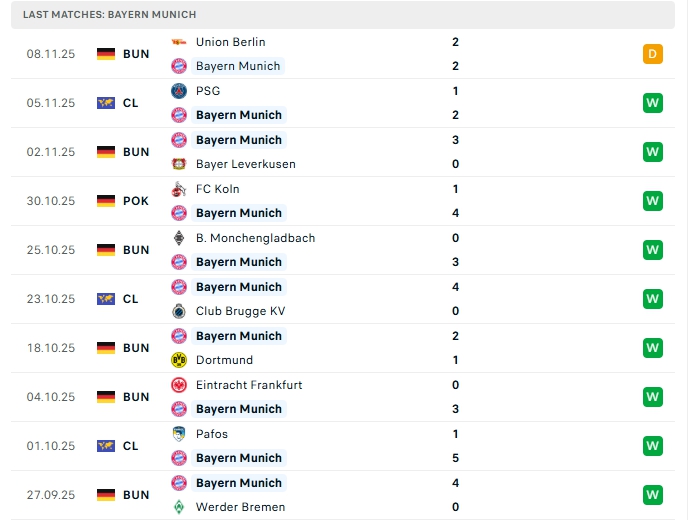Screen dimensions: 688x520
Task: Click the PSG club logo
Action: pyautogui.click(x=179, y=91)
